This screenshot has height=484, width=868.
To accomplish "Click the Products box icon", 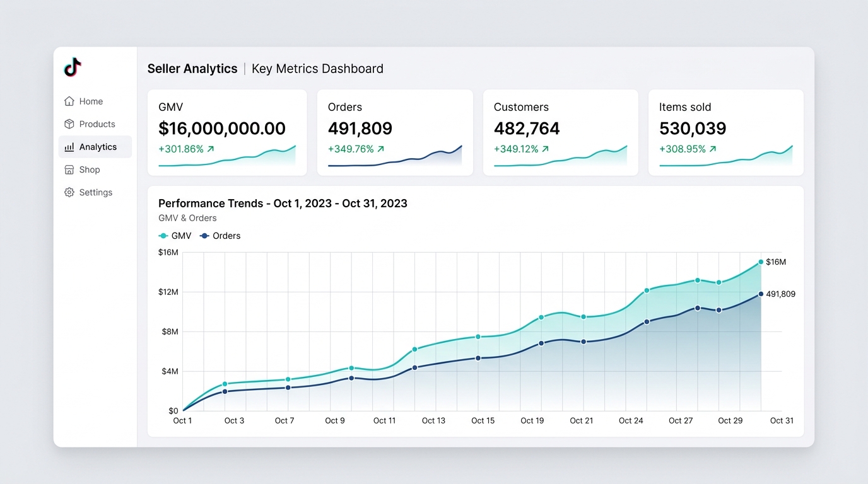I will click(x=69, y=124).
